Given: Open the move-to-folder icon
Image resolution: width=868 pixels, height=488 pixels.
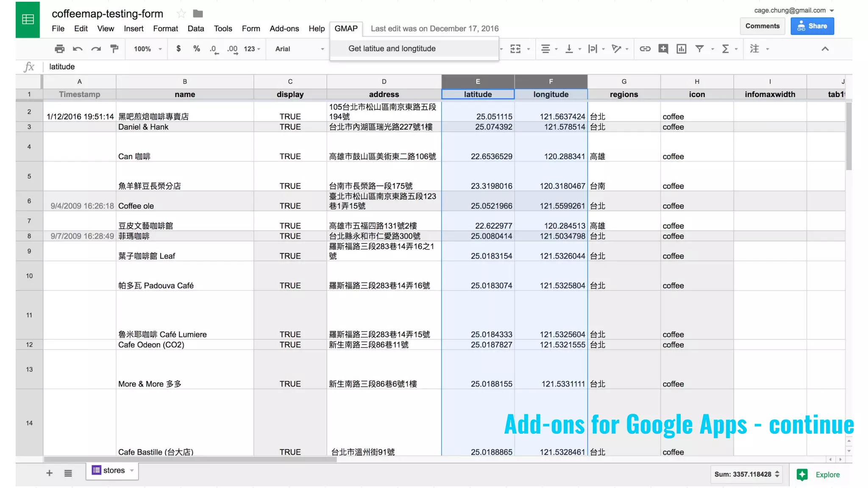Looking at the screenshot, I should (198, 14).
